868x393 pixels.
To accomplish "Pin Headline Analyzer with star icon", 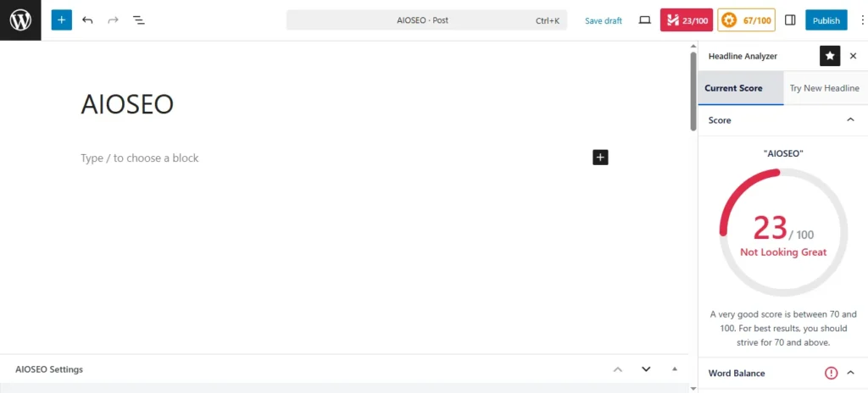I will tap(830, 56).
